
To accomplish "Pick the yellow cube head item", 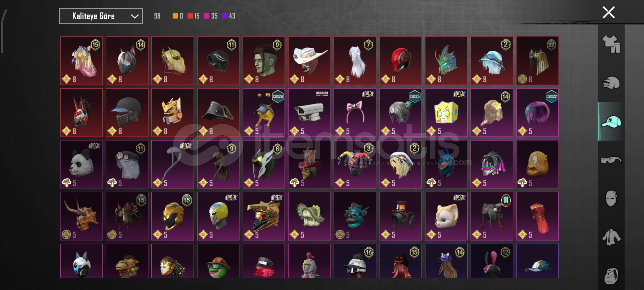I will point(446,113).
